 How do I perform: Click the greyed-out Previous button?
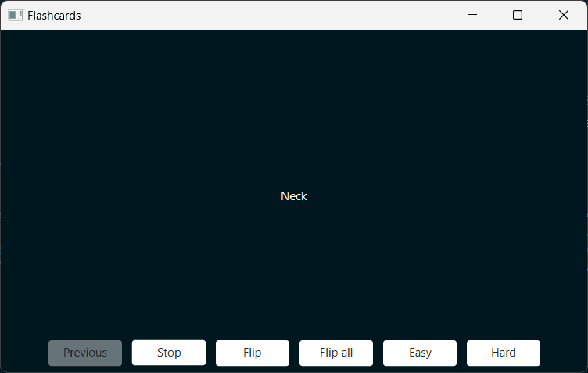(x=85, y=353)
